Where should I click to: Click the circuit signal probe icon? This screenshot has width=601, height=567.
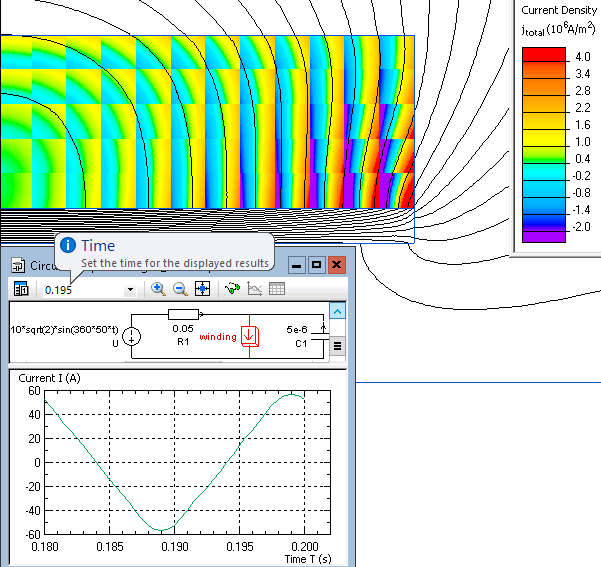tap(232, 289)
